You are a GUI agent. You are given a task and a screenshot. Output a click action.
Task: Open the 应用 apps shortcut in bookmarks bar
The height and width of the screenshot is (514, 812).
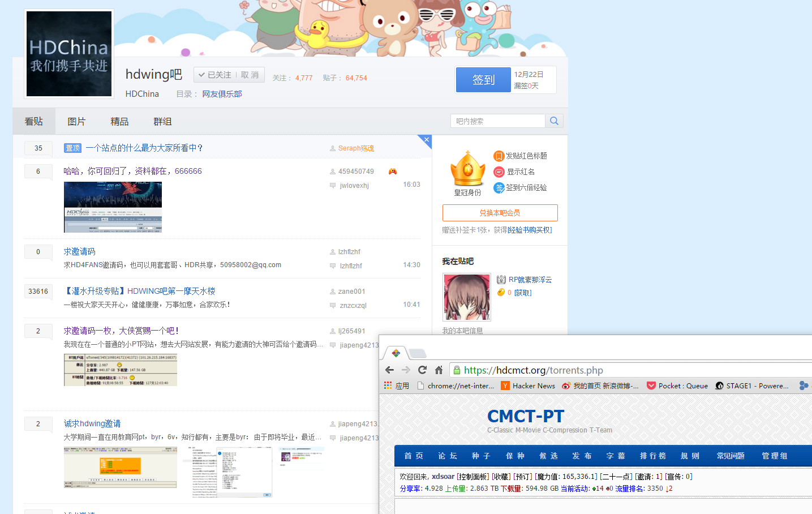click(397, 385)
